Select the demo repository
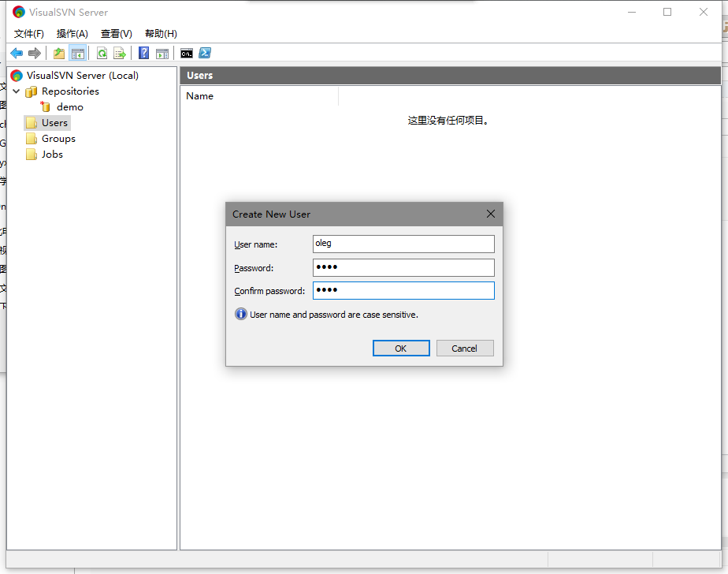 point(69,107)
